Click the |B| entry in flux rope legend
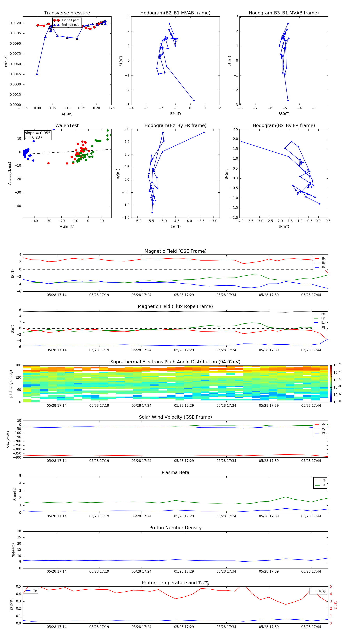Viewport: 351px width, 644px height. click(x=320, y=327)
